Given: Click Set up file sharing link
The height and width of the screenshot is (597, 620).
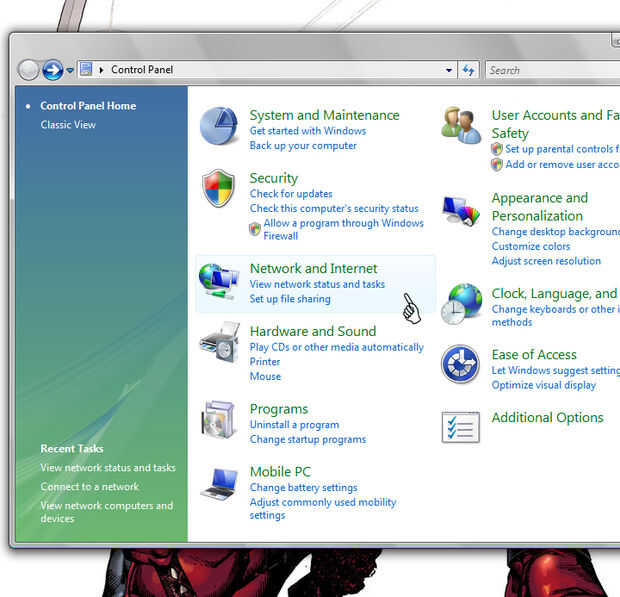Looking at the screenshot, I should [x=290, y=299].
